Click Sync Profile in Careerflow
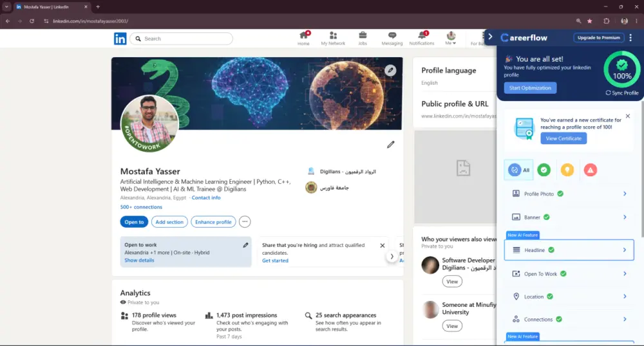Screen dimensions: 644x346 coord(622,93)
